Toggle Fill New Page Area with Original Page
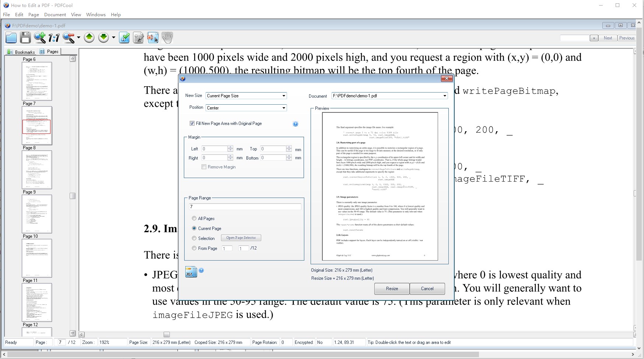644x359 pixels. (x=192, y=123)
